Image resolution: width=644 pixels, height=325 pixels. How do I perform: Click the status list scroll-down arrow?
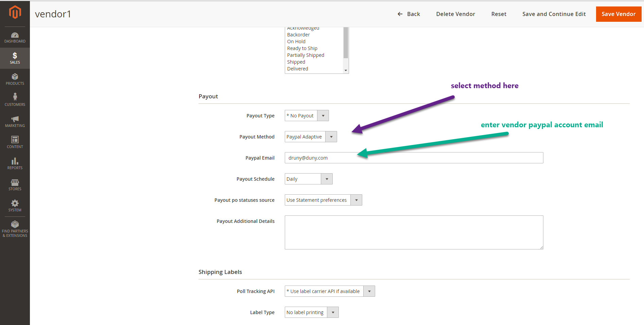(346, 70)
